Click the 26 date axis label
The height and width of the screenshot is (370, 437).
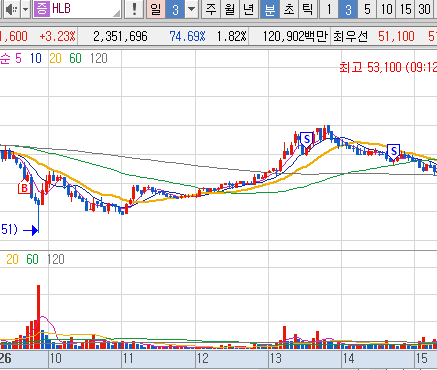6,358
